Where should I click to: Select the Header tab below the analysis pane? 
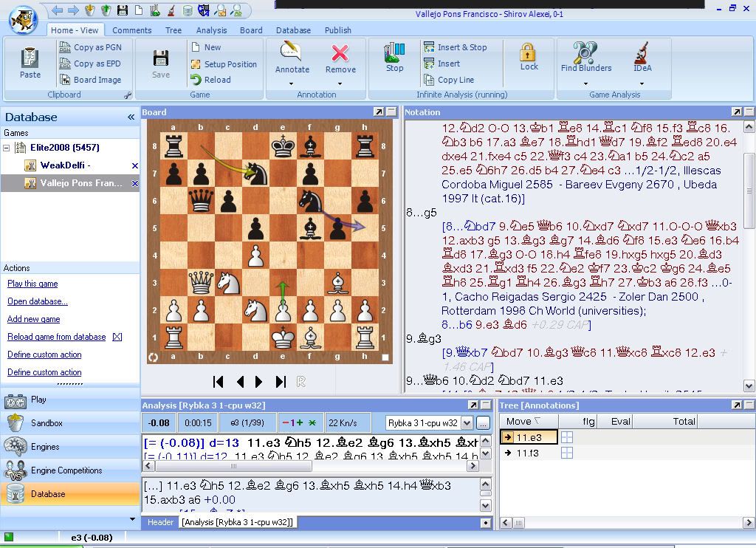[x=160, y=522]
